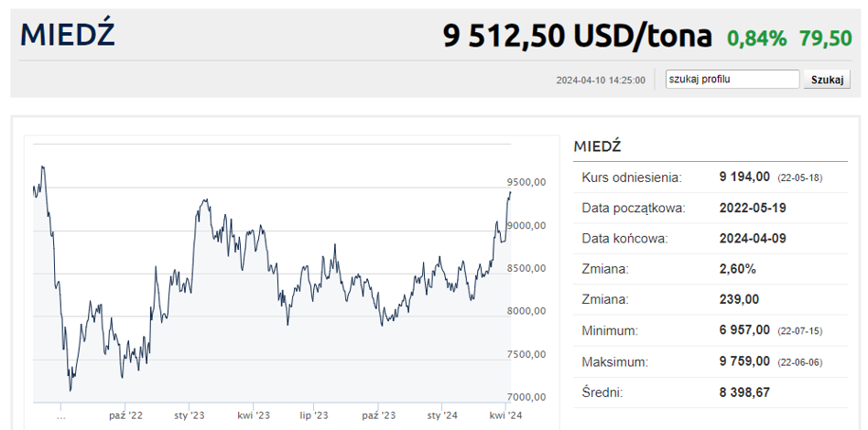Image resolution: width=868 pixels, height=430 pixels.
Task: Click the ellipsis label on chart time axis
Action: (61, 415)
